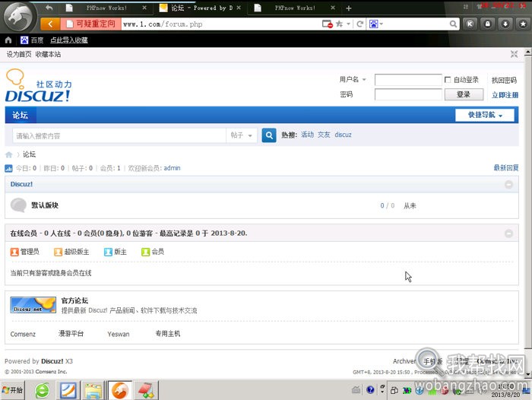The height and width of the screenshot is (400, 532).
Task: Click the login button
Action: coord(464,94)
